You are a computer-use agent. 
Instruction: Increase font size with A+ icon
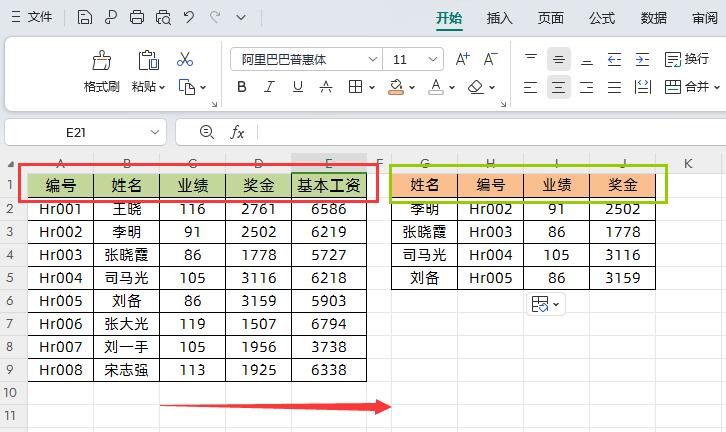pos(463,60)
